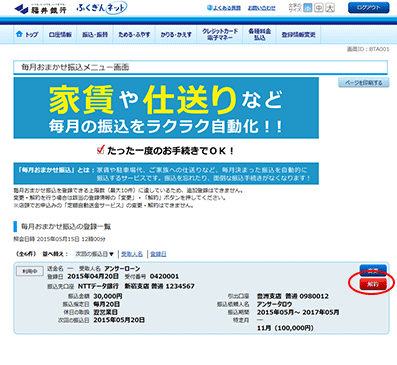Click the screen ID BTA001 text
Image resolution: width=397 pixels, height=365 pixels.
(368, 49)
